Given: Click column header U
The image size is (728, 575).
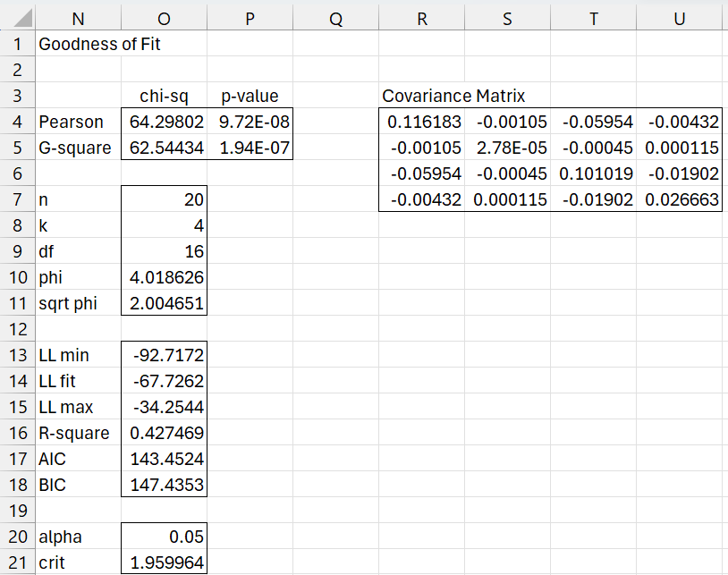Looking at the screenshot, I should click(680, 17).
